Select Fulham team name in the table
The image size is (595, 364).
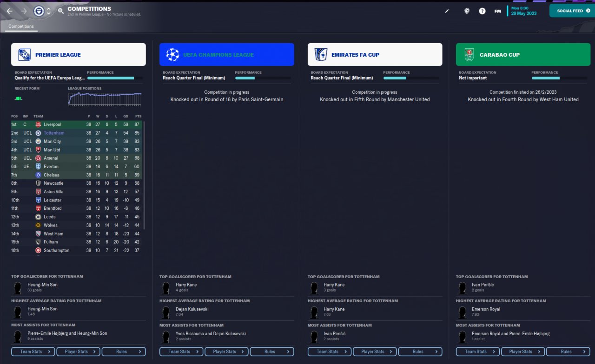point(51,242)
